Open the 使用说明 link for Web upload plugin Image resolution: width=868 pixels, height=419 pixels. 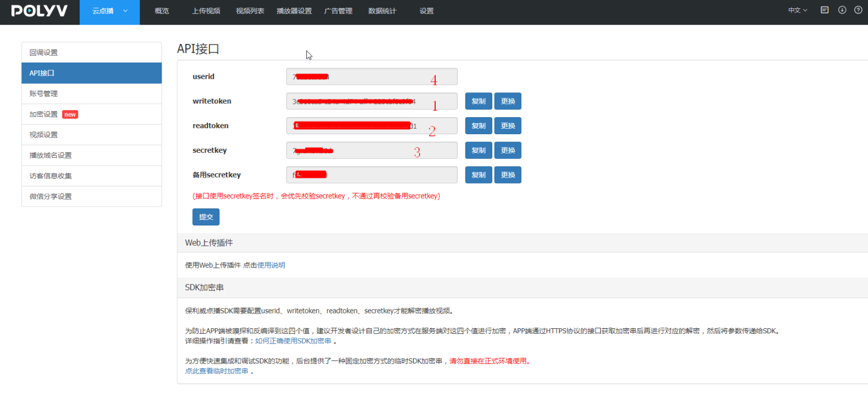(x=271, y=266)
